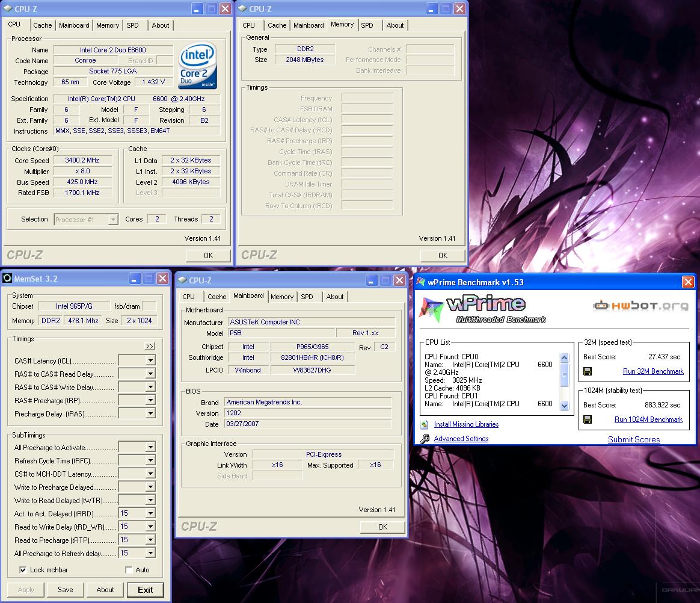Click the CPU-Z Mainboard window title icon
The image size is (700, 603).
pyautogui.click(x=182, y=280)
